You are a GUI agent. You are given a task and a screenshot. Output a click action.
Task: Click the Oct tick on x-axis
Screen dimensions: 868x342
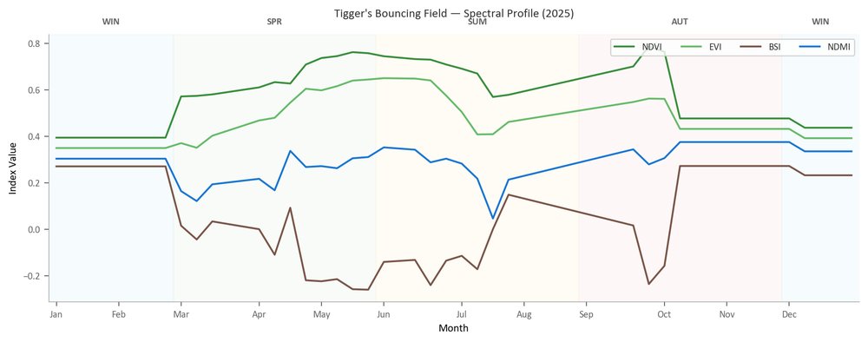pos(664,315)
